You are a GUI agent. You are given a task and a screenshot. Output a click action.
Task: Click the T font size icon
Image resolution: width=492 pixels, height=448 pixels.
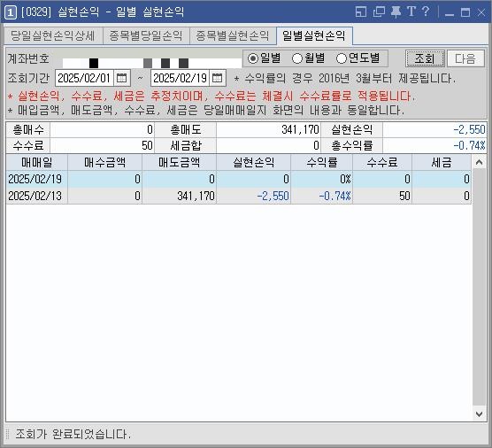[411, 12]
